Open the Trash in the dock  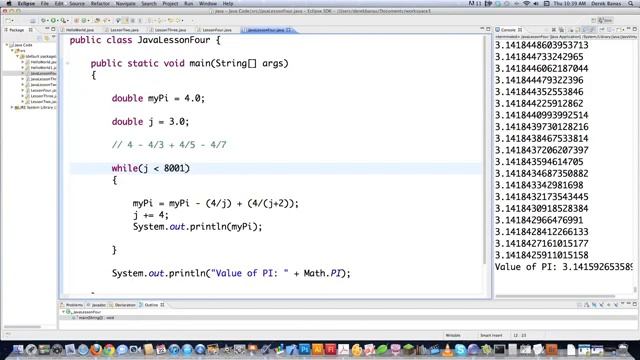point(623,349)
